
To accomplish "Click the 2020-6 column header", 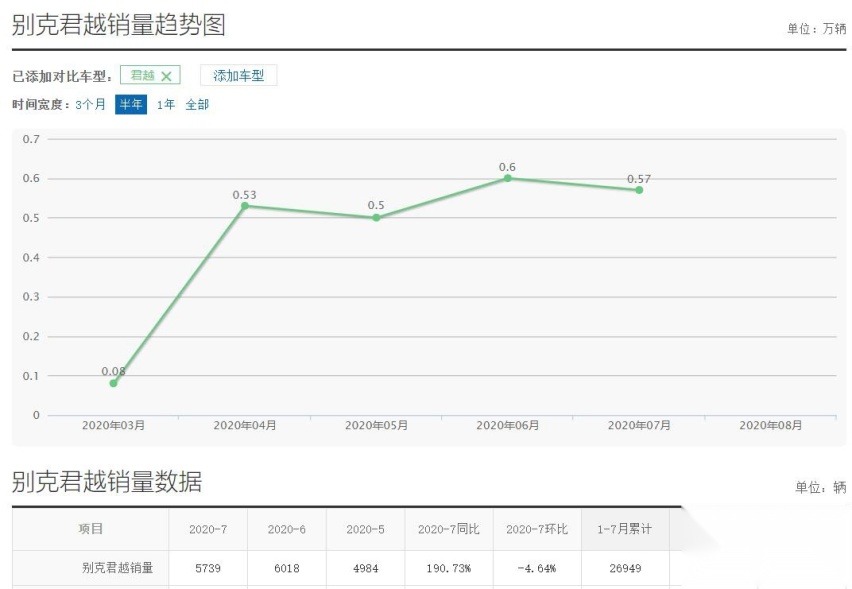I will [x=287, y=529].
